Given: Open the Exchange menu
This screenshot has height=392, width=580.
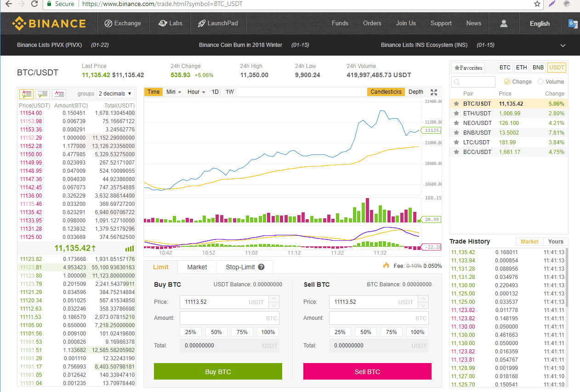Looking at the screenshot, I should point(123,23).
